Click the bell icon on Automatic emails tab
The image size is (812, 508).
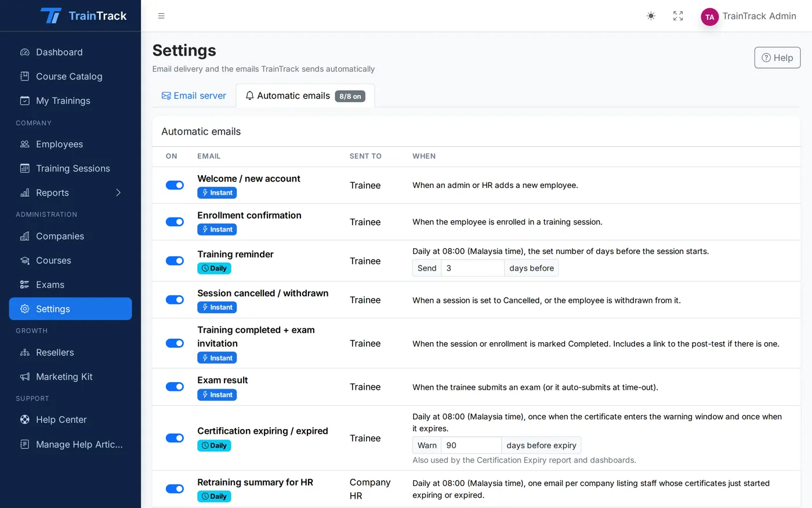[250, 96]
